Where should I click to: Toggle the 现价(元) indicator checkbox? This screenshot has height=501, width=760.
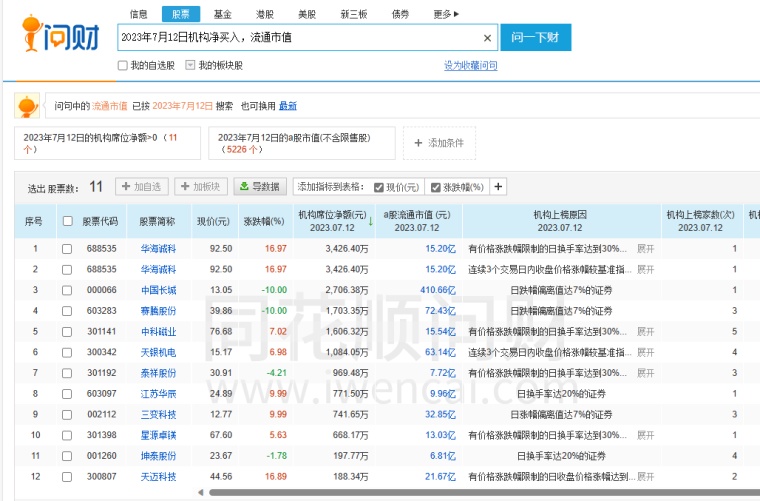point(379,188)
